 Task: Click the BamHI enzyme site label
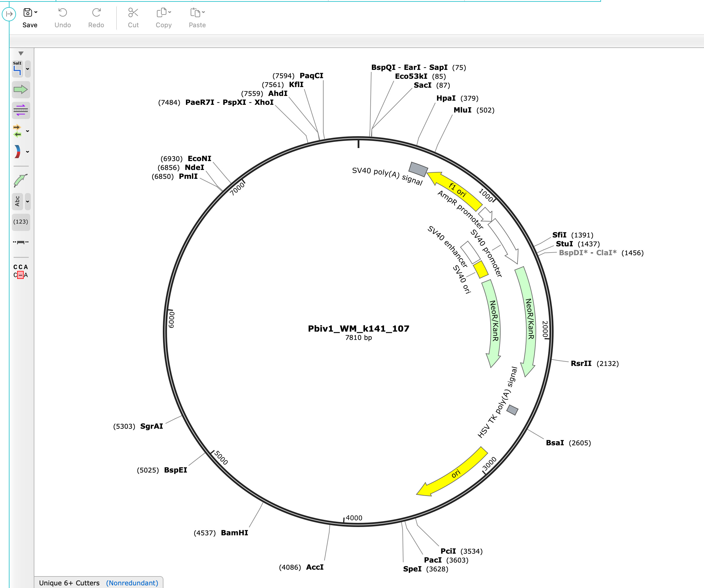tap(234, 533)
